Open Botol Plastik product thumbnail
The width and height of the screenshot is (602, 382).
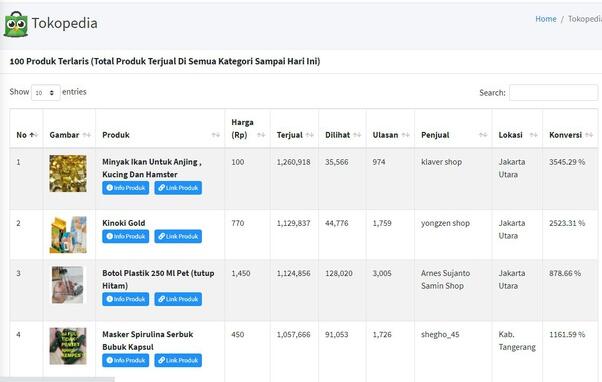click(x=68, y=284)
